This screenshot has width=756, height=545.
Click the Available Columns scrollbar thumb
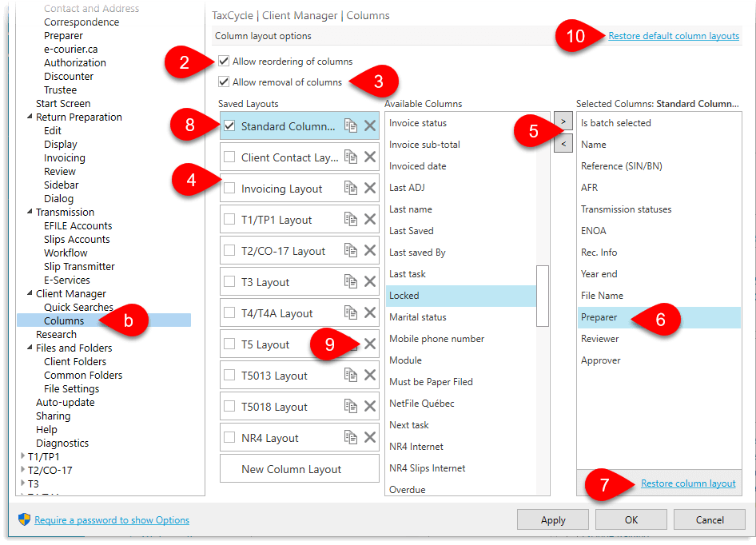(543, 296)
